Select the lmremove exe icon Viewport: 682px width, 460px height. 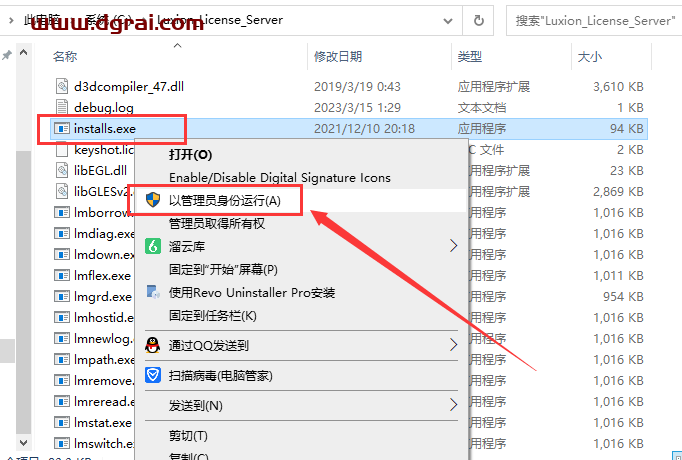pos(62,380)
